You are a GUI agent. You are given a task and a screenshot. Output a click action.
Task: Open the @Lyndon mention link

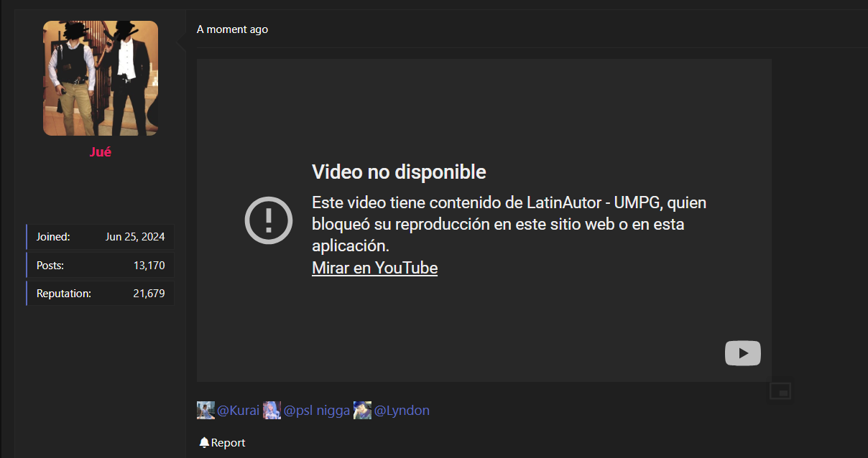point(402,411)
